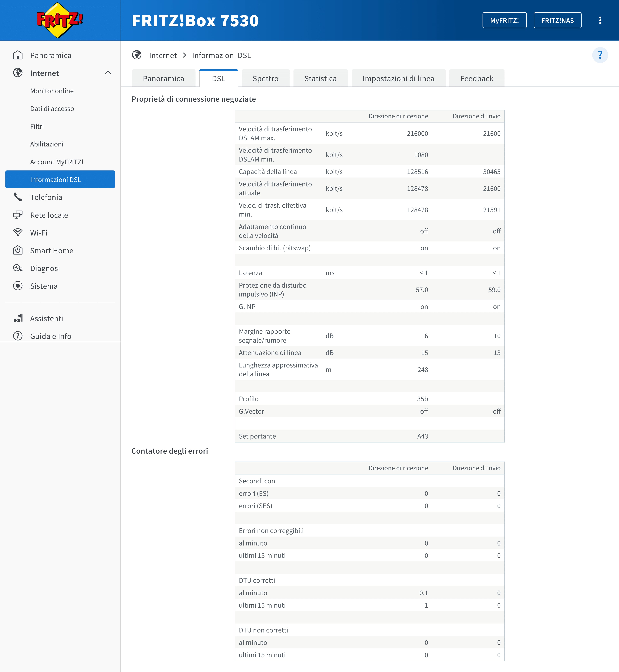
Task: Open the Statistica tab
Action: pos(320,79)
